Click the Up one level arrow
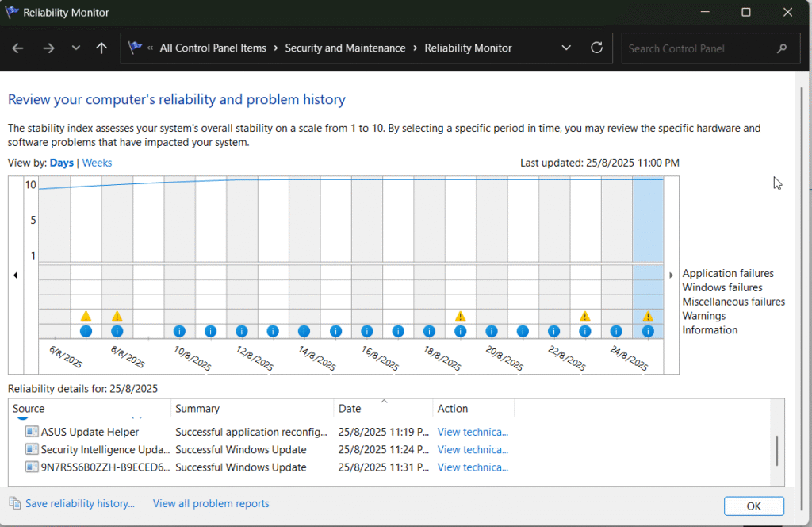Image resolution: width=812 pixels, height=527 pixels. tap(101, 48)
